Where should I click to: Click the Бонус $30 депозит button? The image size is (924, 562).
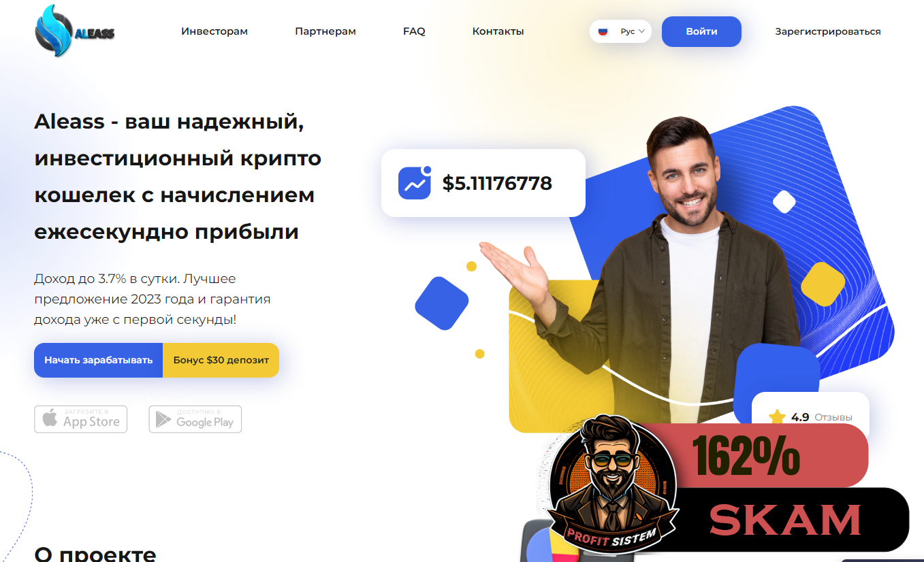point(221,360)
